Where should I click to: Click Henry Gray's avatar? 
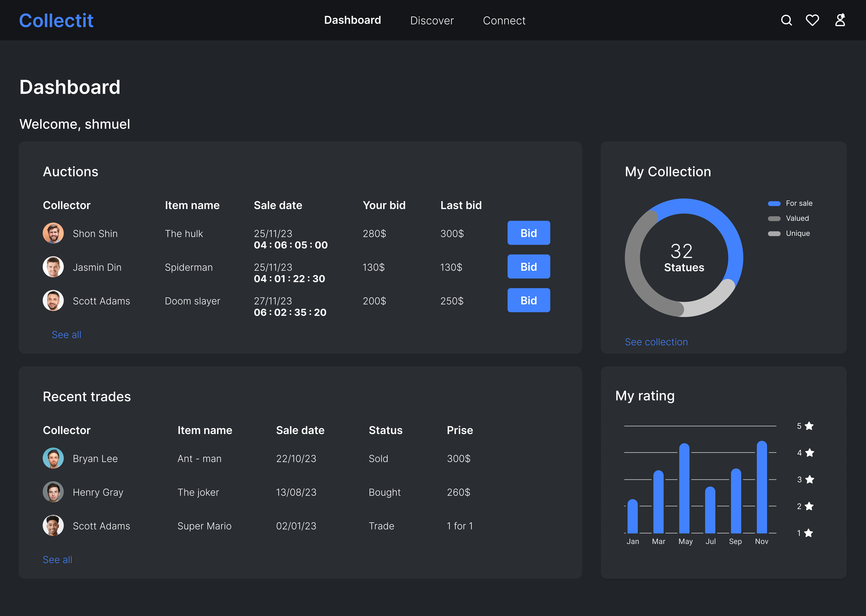(x=53, y=492)
